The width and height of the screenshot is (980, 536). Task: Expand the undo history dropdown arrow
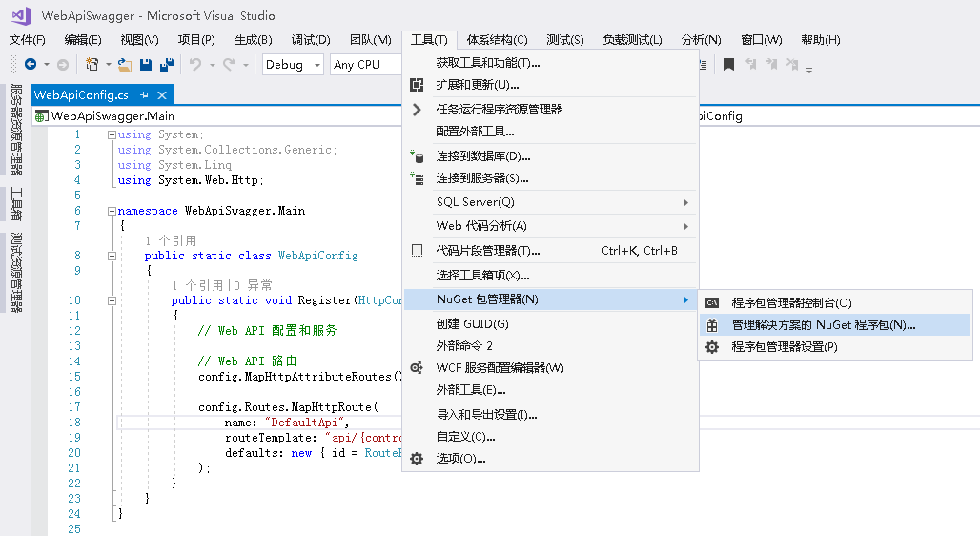click(212, 65)
